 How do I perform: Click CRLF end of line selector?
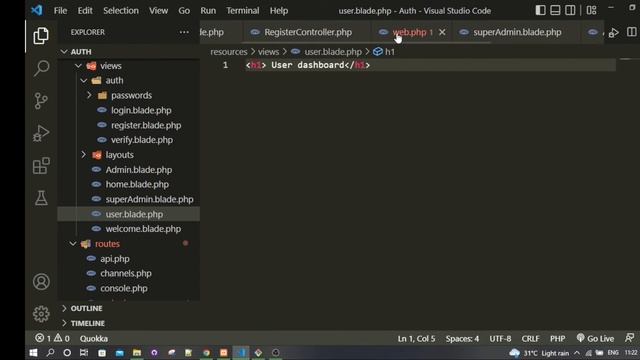(x=530, y=339)
